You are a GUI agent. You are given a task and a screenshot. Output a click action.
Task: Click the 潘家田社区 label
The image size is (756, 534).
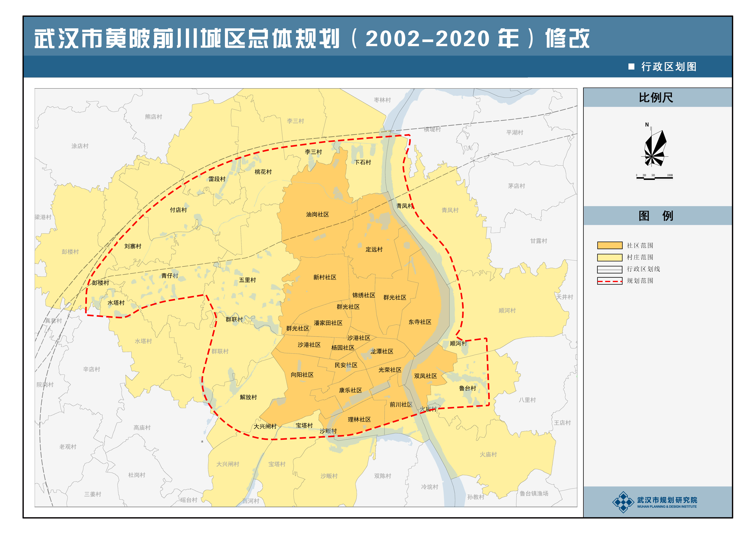click(x=328, y=323)
